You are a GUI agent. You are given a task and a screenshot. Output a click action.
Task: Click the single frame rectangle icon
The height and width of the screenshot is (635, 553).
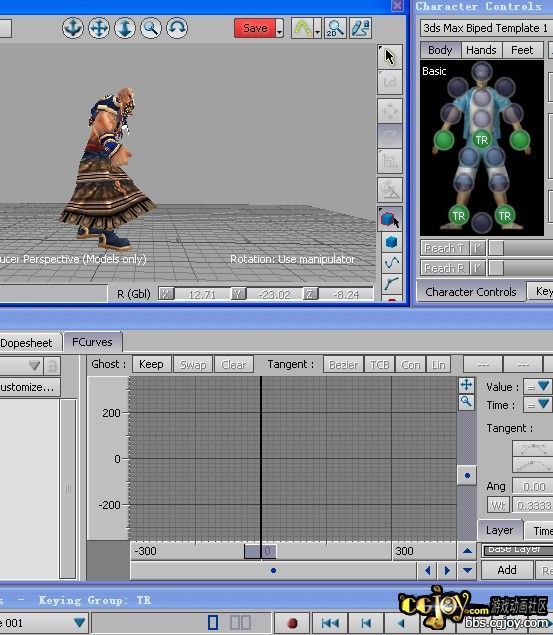213,622
